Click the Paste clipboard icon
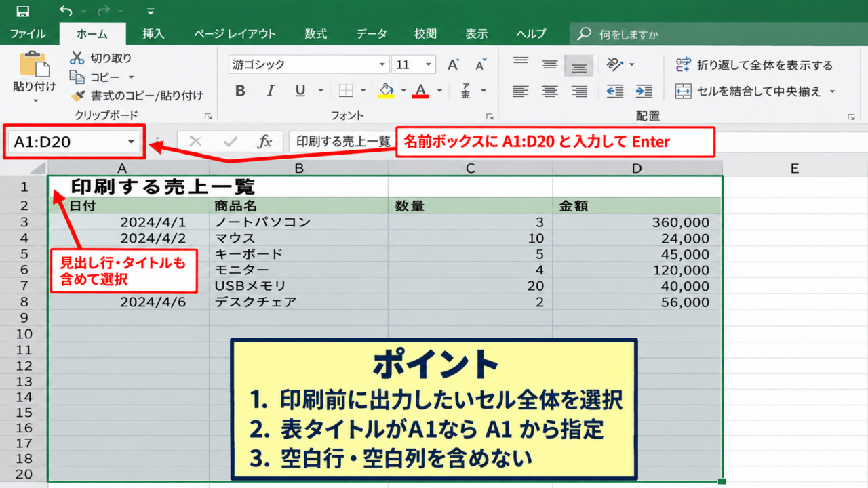 [x=34, y=64]
